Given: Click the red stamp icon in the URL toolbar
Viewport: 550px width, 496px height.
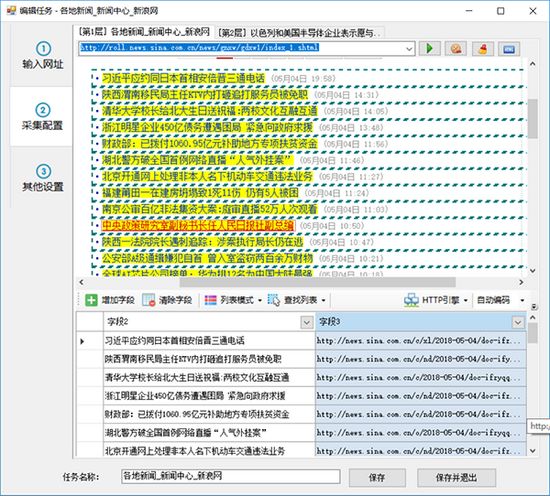Looking at the screenshot, I should click(483, 48).
